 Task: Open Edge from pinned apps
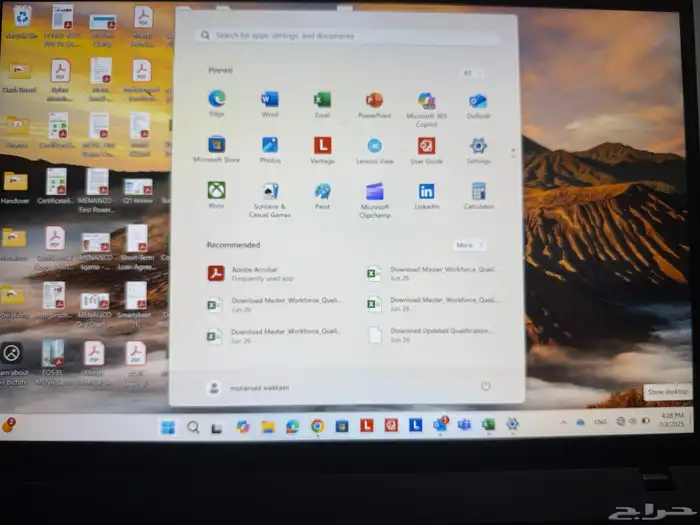tap(216, 100)
